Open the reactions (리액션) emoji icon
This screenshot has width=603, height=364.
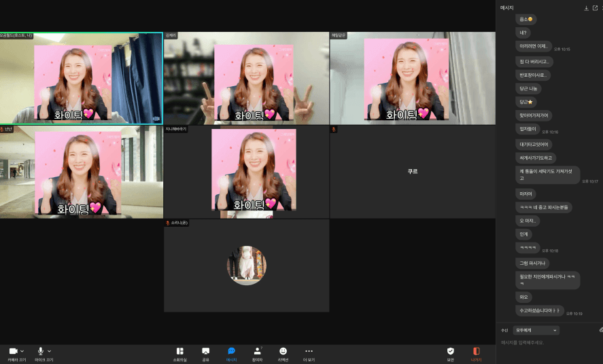tap(283, 351)
